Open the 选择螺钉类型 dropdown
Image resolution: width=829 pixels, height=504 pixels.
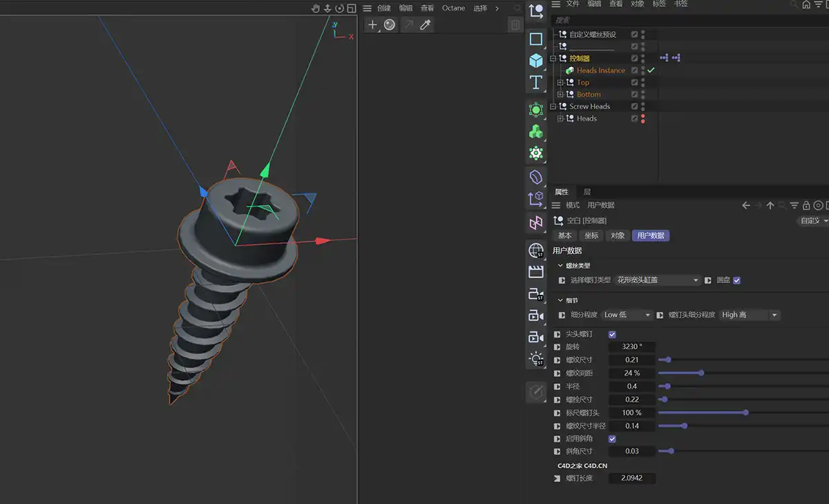click(658, 280)
